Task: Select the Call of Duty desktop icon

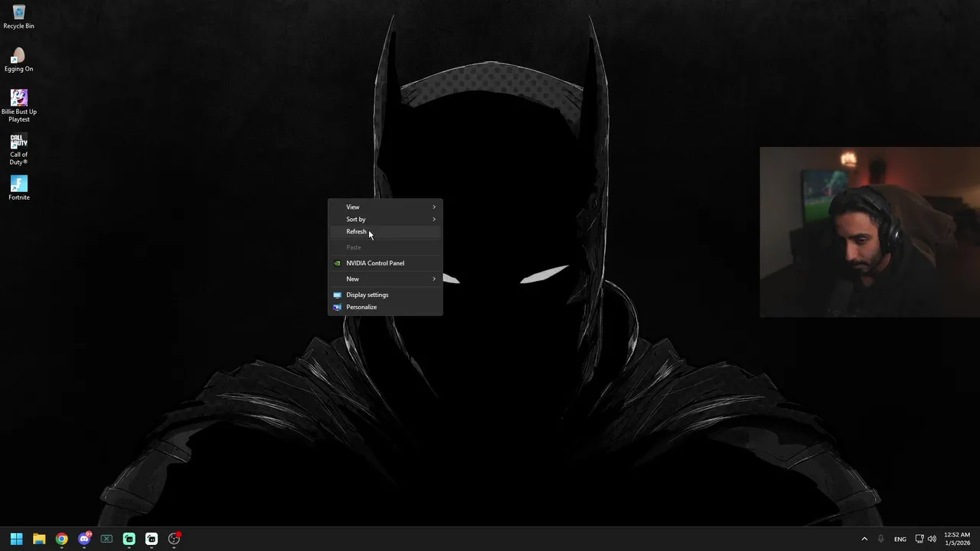Action: pyautogui.click(x=18, y=149)
